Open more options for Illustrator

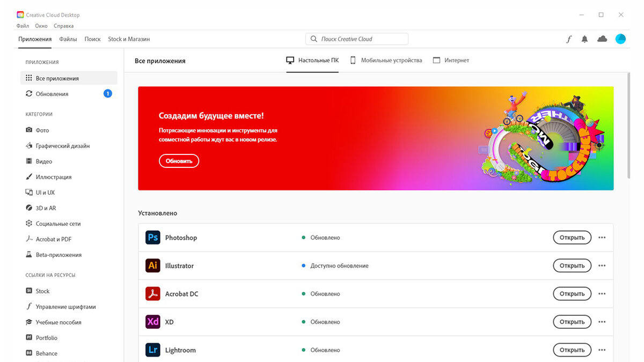click(x=602, y=266)
